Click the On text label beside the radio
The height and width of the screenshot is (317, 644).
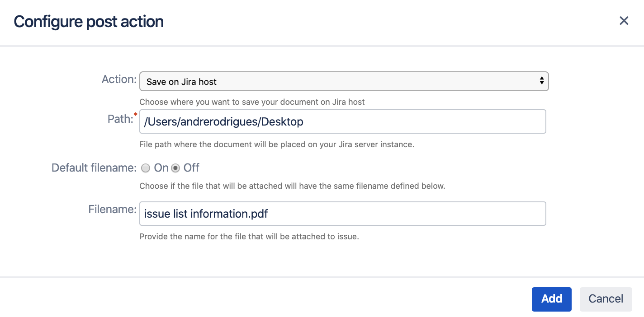click(161, 168)
